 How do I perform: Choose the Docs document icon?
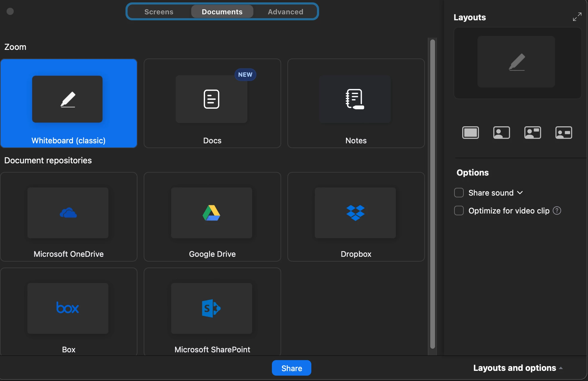tap(212, 99)
